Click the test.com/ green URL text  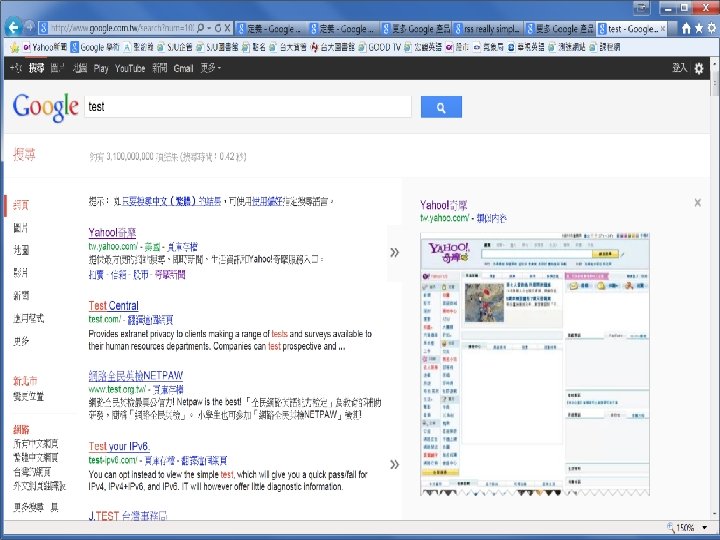click(x=105, y=319)
